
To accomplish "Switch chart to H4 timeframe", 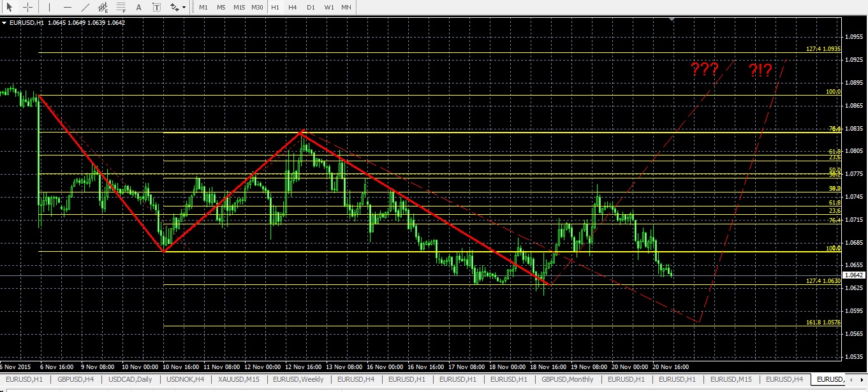I will pyautogui.click(x=292, y=7).
